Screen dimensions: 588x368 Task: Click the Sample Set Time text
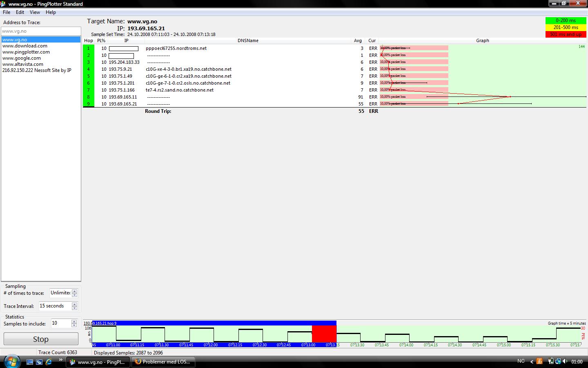[153, 34]
